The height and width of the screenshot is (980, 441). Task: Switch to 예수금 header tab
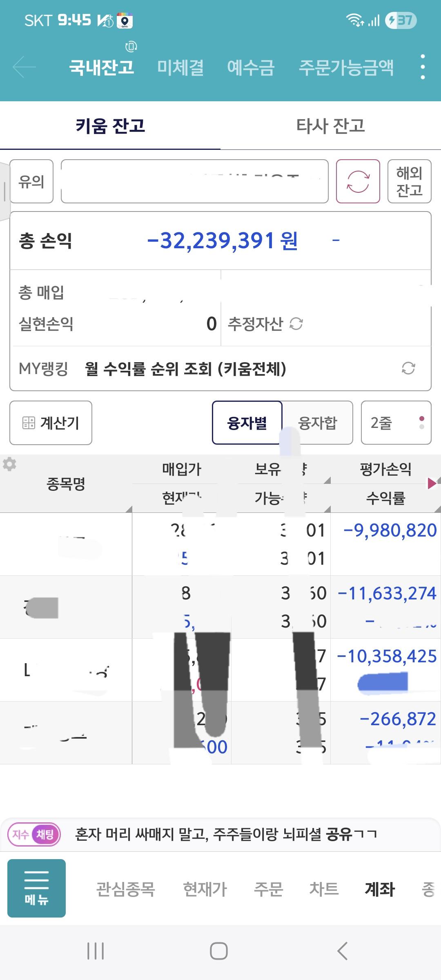pyautogui.click(x=251, y=67)
